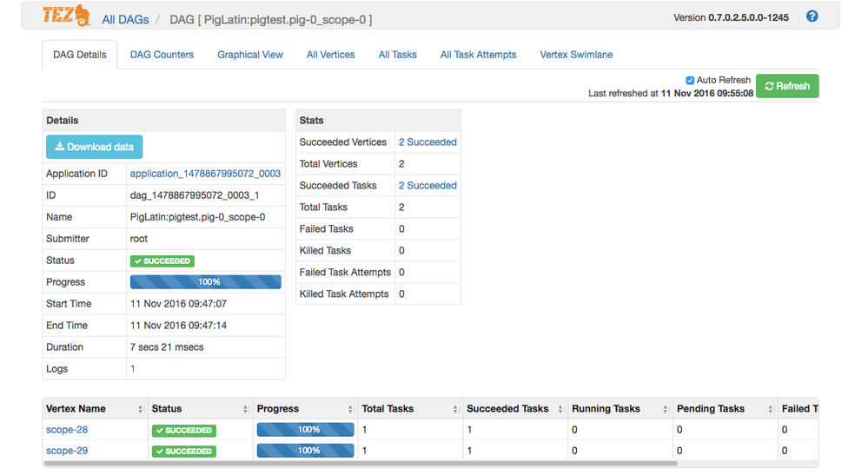This screenshot has height=475, width=868.
Task: Sort the Status column using its arrows
Action: [x=246, y=409]
